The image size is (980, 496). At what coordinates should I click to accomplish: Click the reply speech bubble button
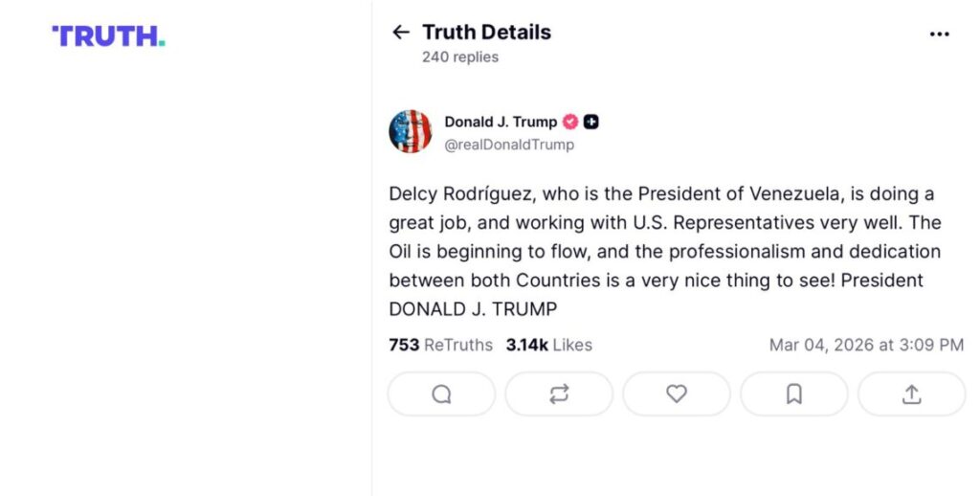click(x=441, y=394)
